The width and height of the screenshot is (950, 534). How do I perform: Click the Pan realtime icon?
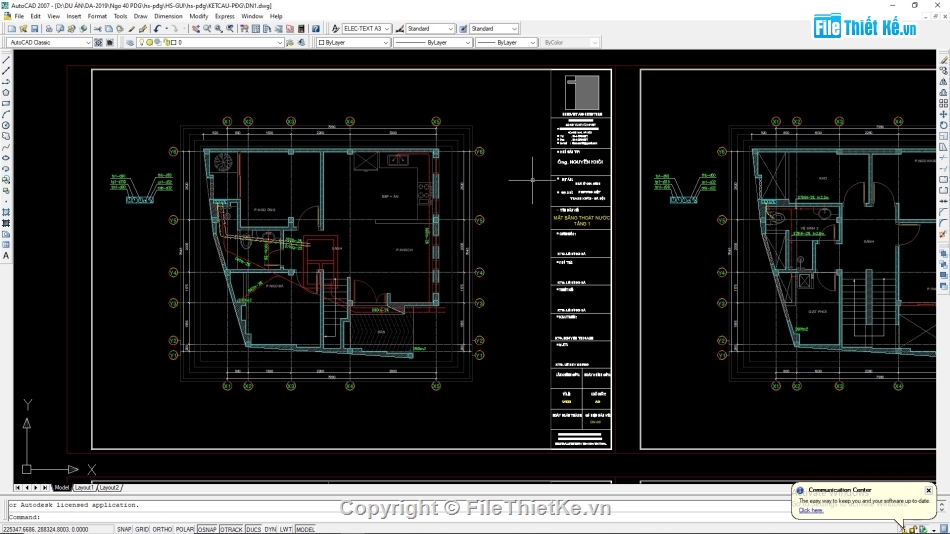tap(196, 28)
